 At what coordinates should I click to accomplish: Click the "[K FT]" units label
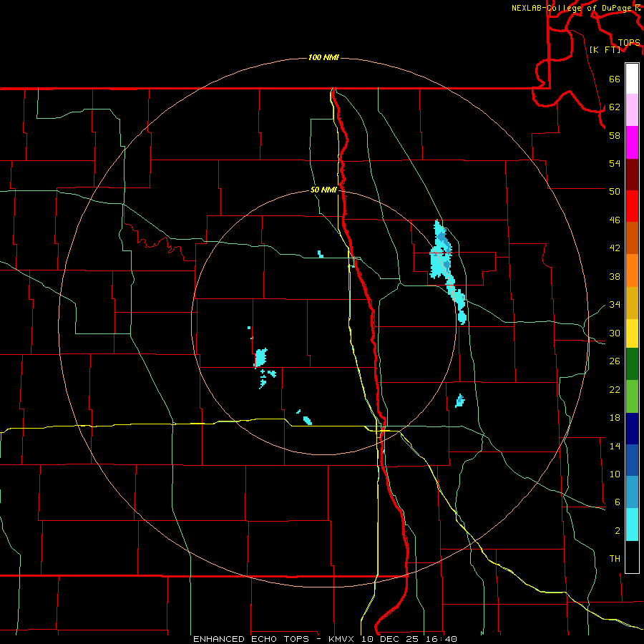(x=605, y=49)
